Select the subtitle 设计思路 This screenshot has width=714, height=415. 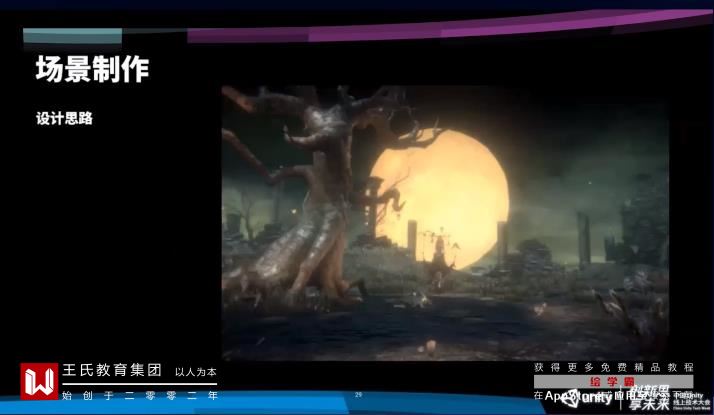64,118
